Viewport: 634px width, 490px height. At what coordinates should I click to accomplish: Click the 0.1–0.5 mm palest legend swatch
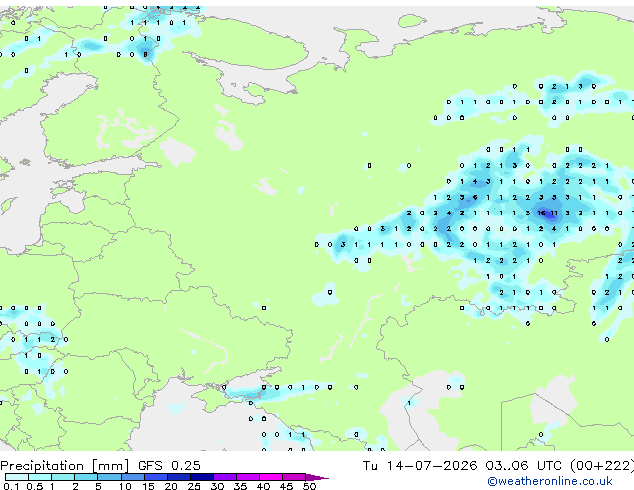17,477
